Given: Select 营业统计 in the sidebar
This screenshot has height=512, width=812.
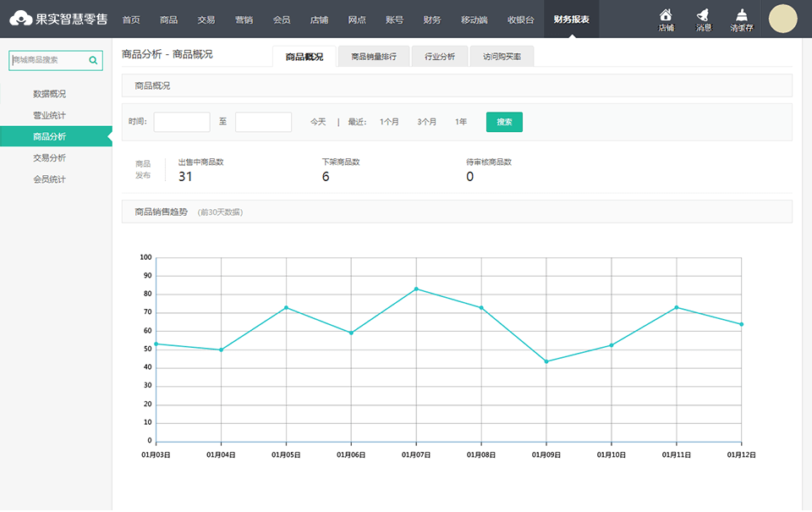Looking at the screenshot, I should (x=49, y=115).
